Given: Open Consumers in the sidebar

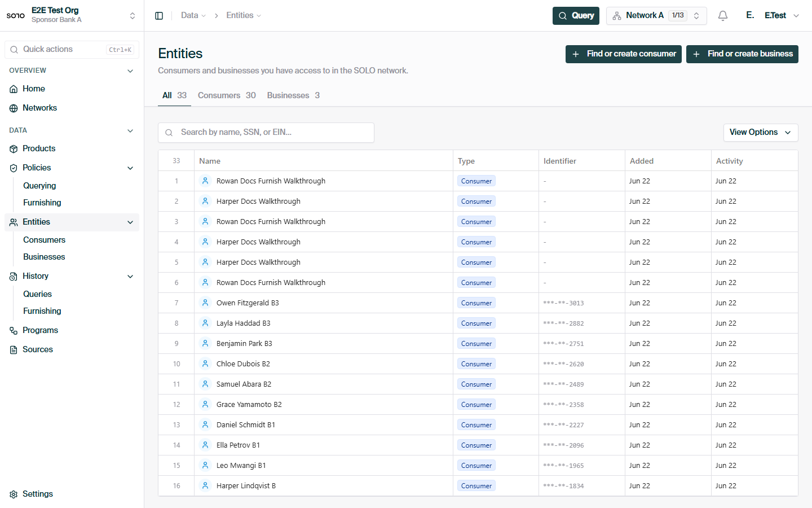Looking at the screenshot, I should (44, 240).
